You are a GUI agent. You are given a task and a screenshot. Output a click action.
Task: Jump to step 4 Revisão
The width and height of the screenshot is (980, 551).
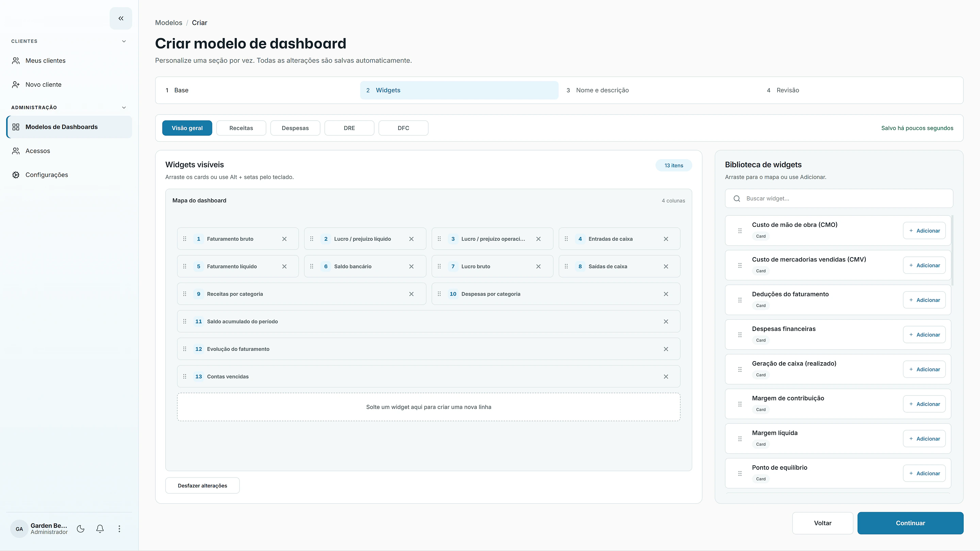(860, 90)
